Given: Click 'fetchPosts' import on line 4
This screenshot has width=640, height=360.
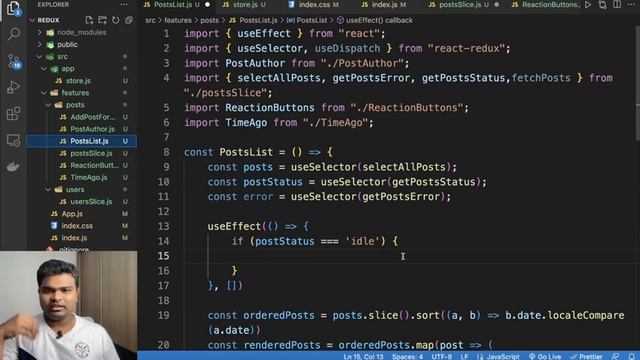Looking at the screenshot, I should coord(541,78).
